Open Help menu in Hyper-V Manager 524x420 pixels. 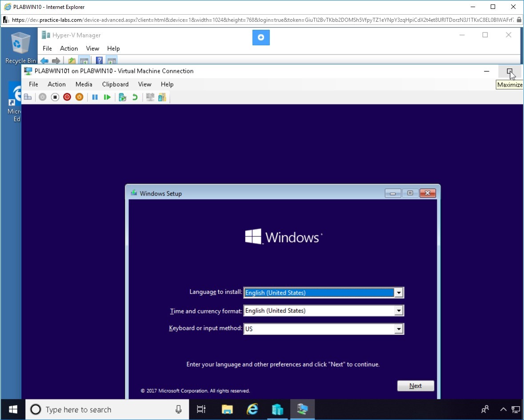click(x=113, y=48)
